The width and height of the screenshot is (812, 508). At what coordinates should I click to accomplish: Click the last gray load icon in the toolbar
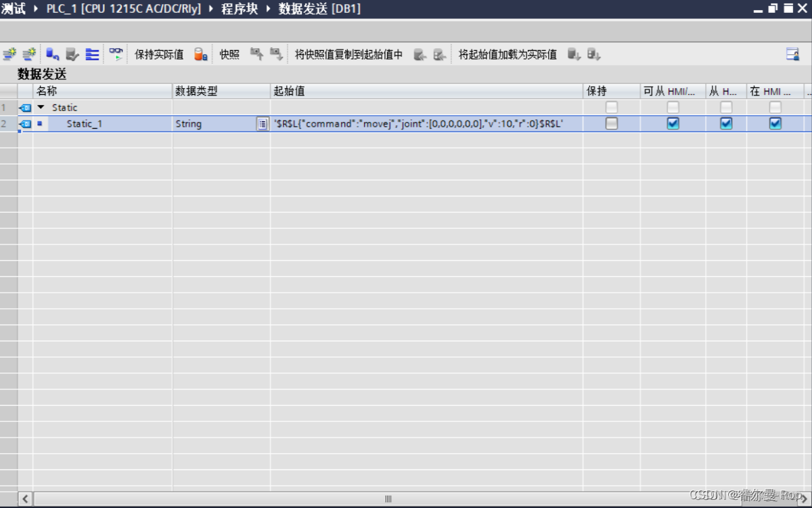(x=594, y=54)
